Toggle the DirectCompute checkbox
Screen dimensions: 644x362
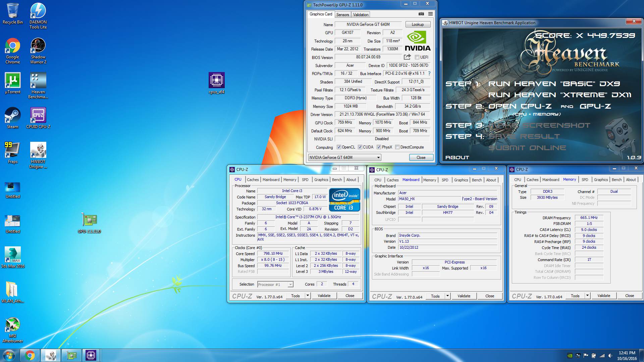(397, 147)
